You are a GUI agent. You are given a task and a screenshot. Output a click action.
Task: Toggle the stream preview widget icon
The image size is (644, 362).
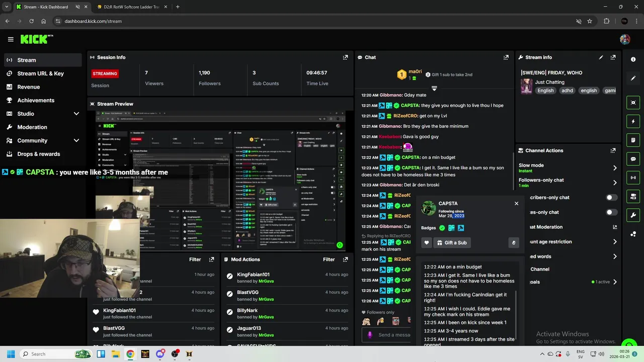[633, 103]
